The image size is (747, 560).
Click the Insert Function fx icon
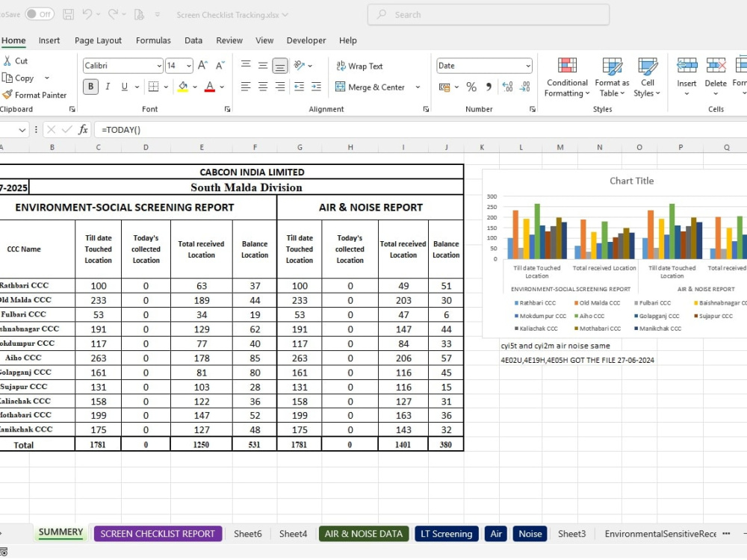pos(83,129)
